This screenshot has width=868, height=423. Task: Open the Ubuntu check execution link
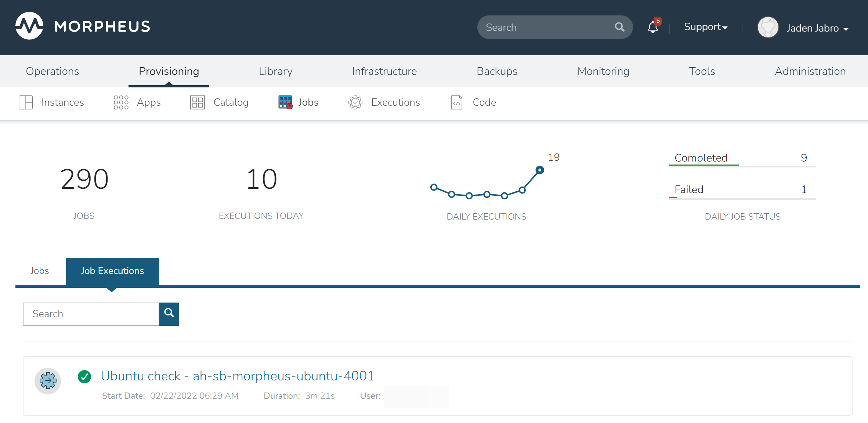[237, 376]
